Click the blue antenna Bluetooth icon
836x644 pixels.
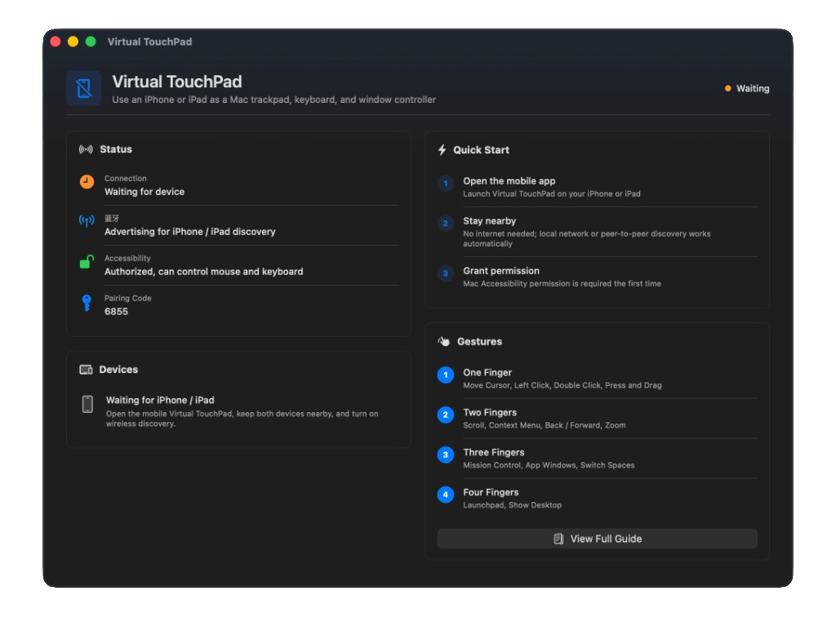87,220
